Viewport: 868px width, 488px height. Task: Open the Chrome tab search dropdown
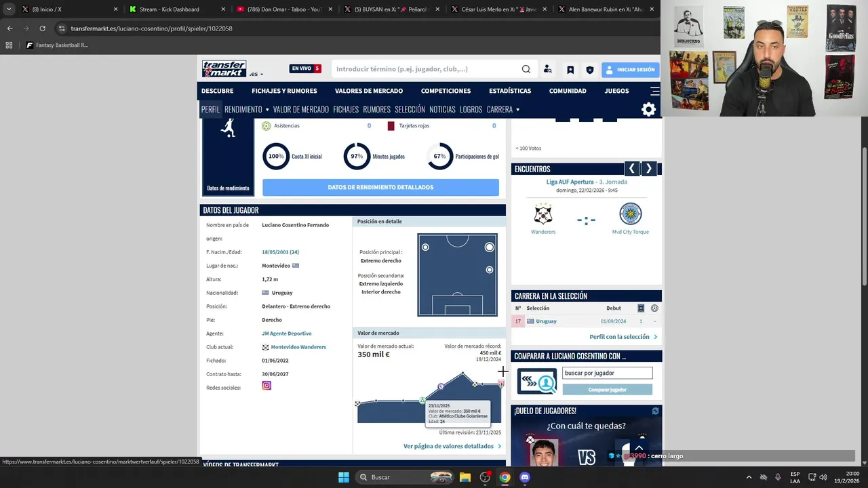(9, 9)
